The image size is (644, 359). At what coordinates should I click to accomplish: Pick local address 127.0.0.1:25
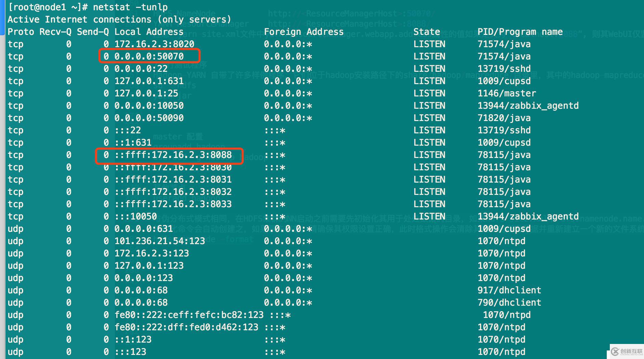coord(146,93)
